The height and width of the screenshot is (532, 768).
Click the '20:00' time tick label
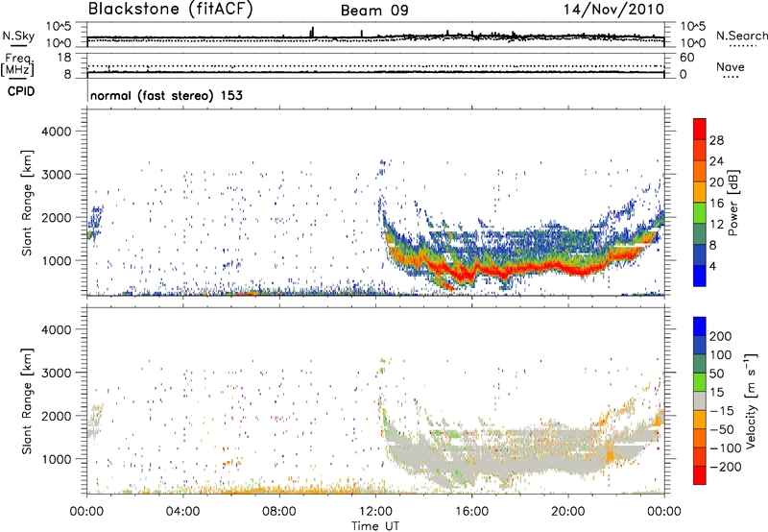(568, 512)
